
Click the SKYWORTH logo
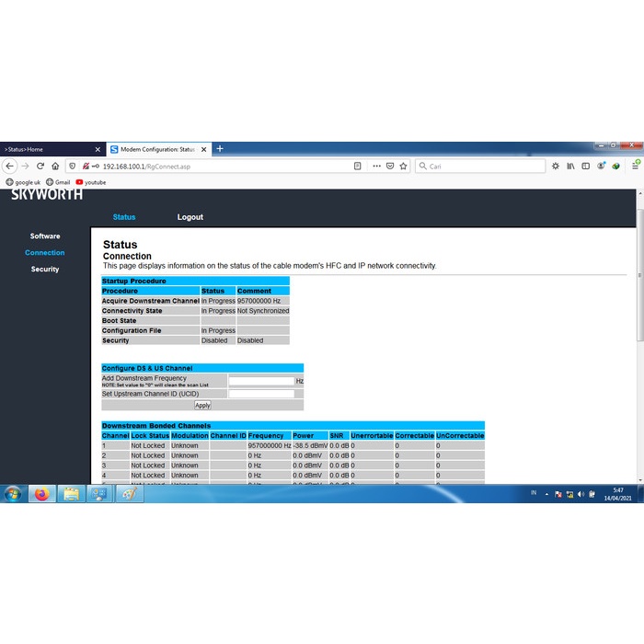point(47,195)
